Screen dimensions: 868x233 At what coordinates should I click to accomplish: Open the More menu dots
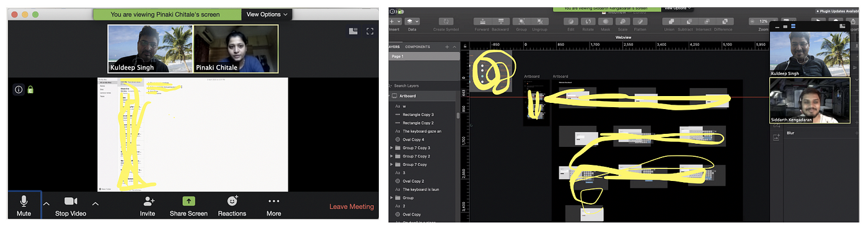[273, 201]
